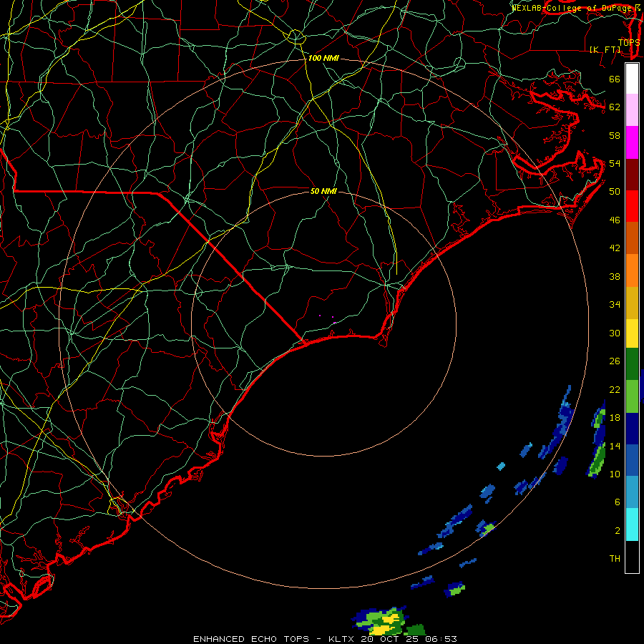Click the '62' legend value
This screenshot has height=644, width=644.
click(615, 107)
